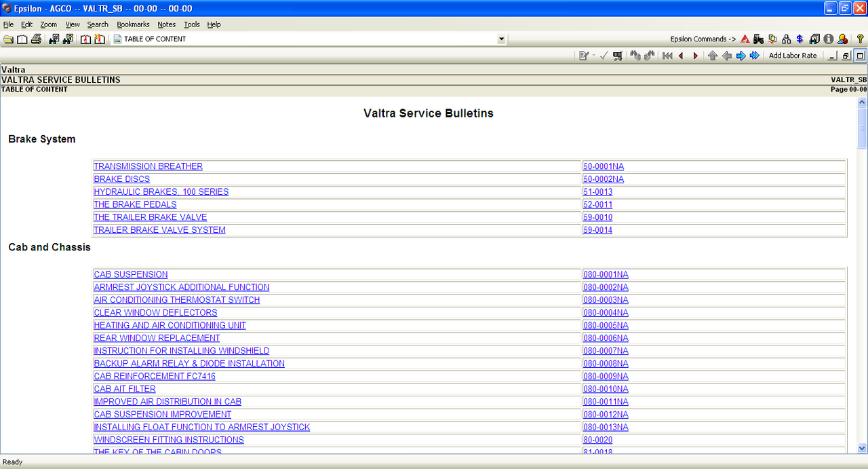Click the Add Labor Rate button
Viewport: 868px width, 469px height.
pos(793,56)
